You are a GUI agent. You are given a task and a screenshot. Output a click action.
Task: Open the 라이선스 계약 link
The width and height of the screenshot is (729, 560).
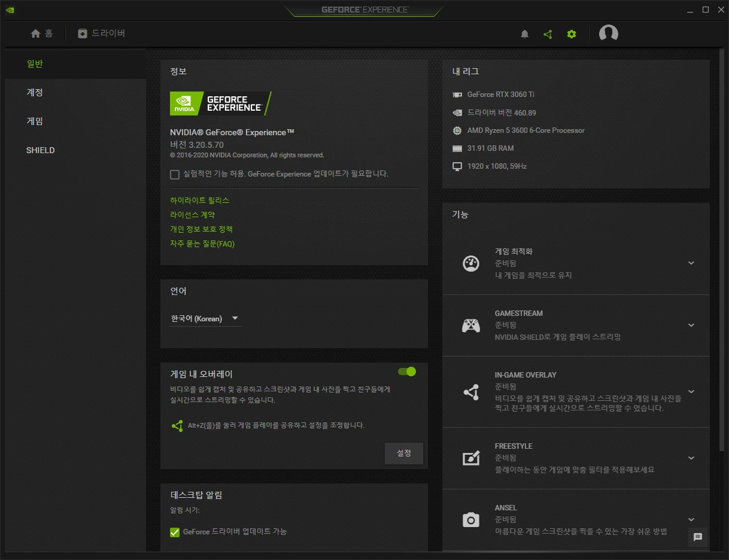click(x=193, y=215)
